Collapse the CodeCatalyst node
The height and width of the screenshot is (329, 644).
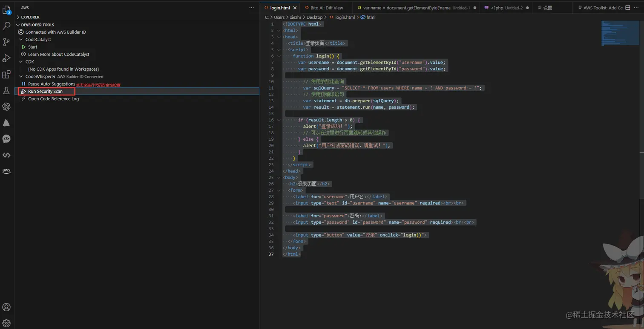(x=21, y=39)
